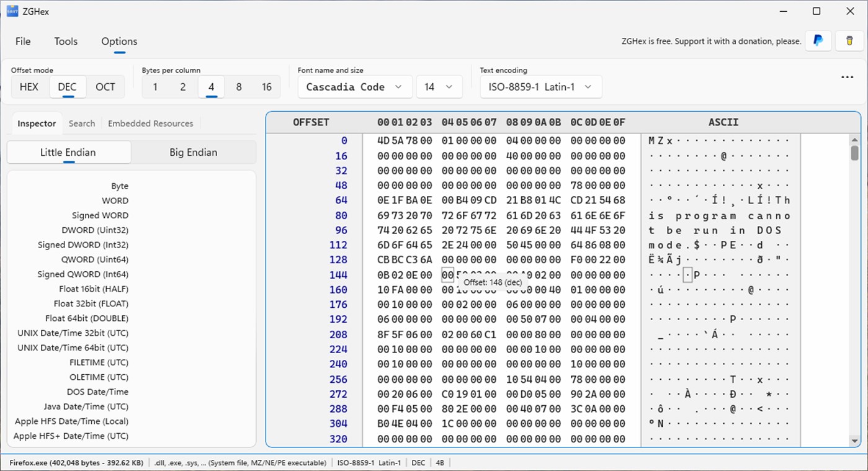868x471 pixels.
Task: Click the coffee cup donation icon
Action: [849, 41]
